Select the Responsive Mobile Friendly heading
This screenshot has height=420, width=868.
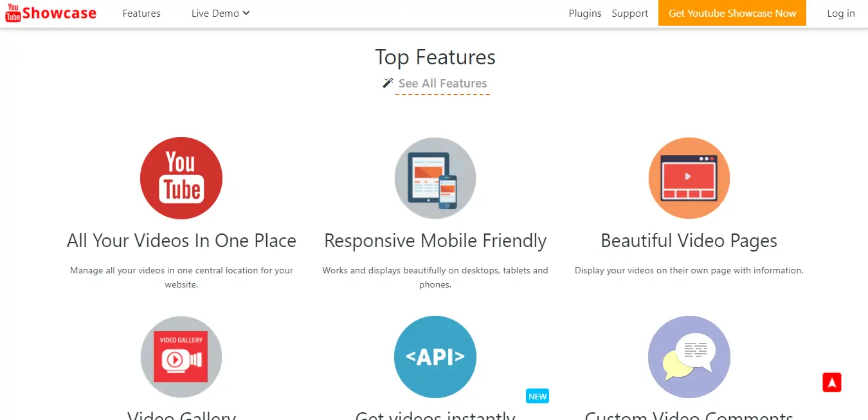tap(435, 241)
